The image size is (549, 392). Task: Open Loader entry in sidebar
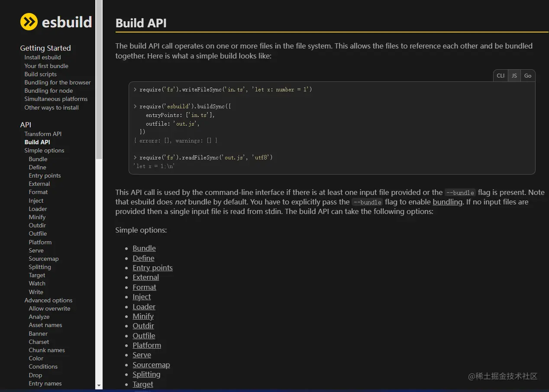(38, 209)
